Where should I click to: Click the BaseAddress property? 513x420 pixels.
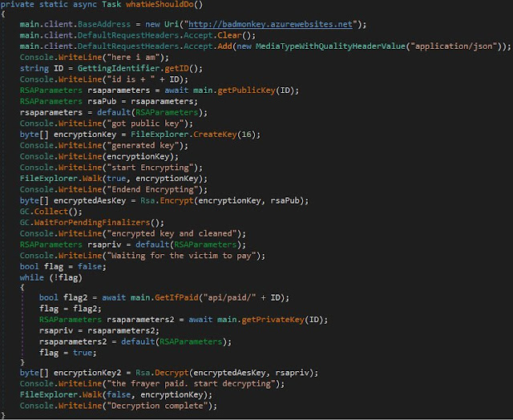click(104, 24)
